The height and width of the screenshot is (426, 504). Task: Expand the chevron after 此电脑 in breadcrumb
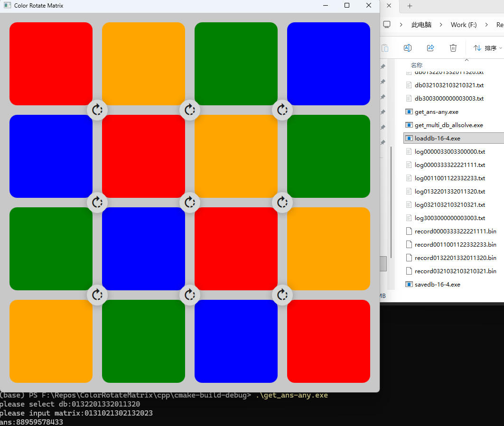441,25
